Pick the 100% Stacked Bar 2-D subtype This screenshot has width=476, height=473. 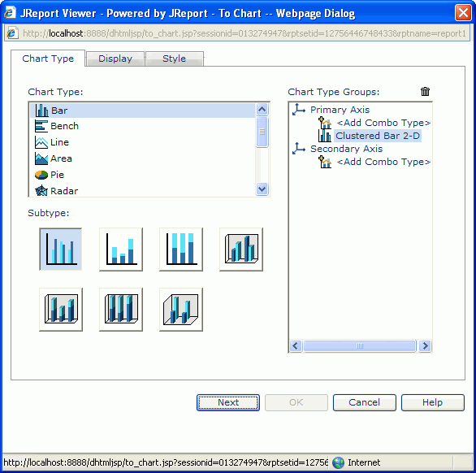pos(181,250)
